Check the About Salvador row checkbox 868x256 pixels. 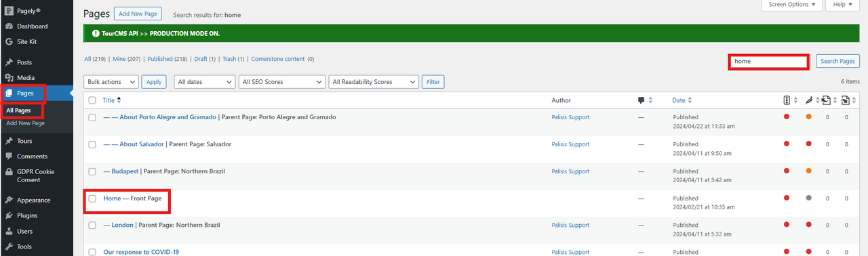pos(92,144)
